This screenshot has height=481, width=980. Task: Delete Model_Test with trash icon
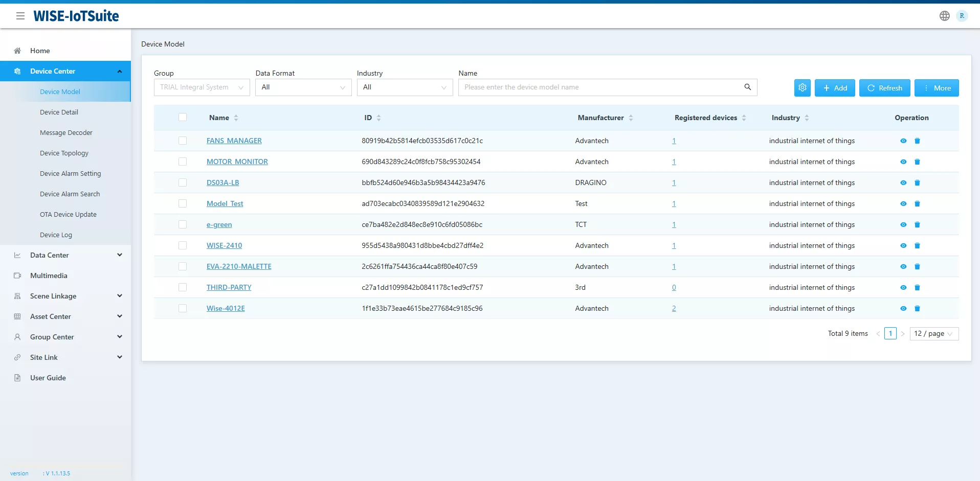coord(917,204)
